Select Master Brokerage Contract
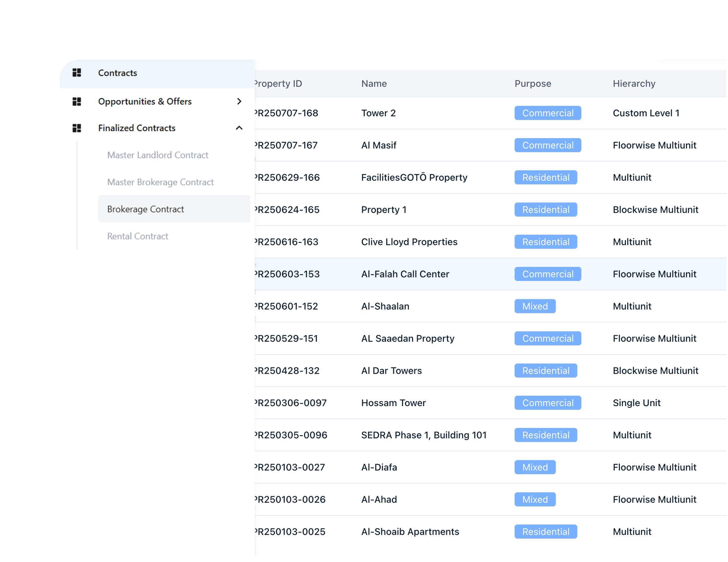This screenshot has width=728, height=562. [160, 182]
